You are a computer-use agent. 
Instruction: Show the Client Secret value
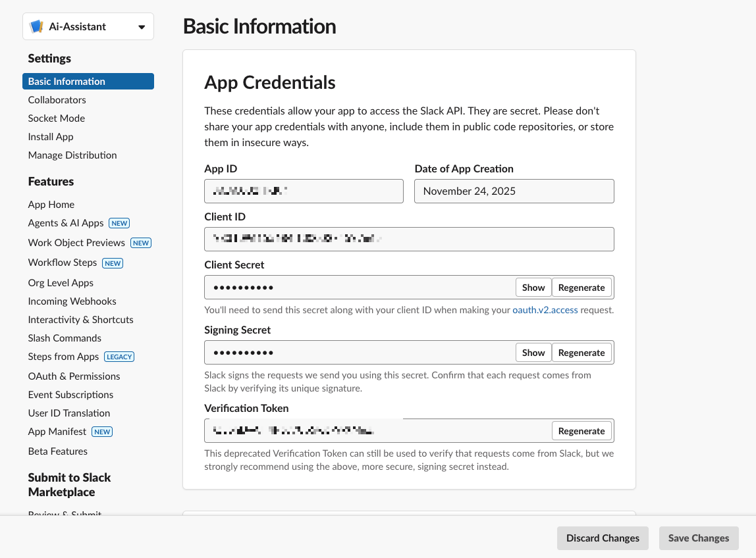[x=533, y=288]
